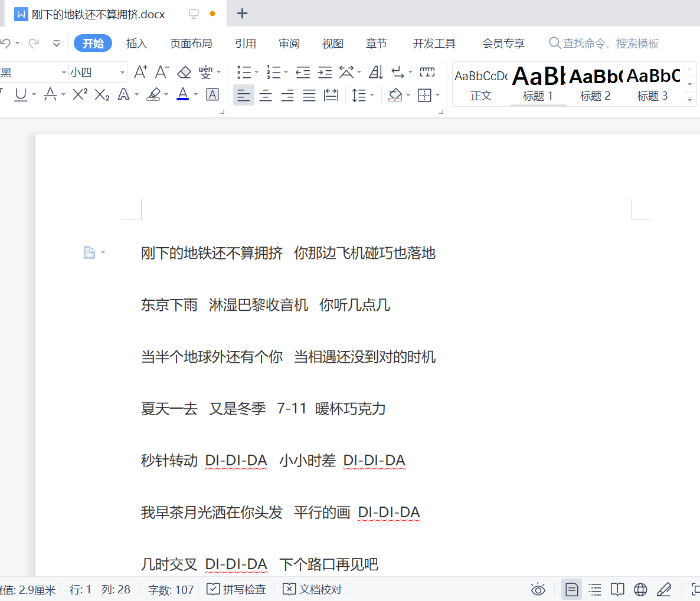Open the 插入 ribbon tab
700x601 pixels.
136,43
